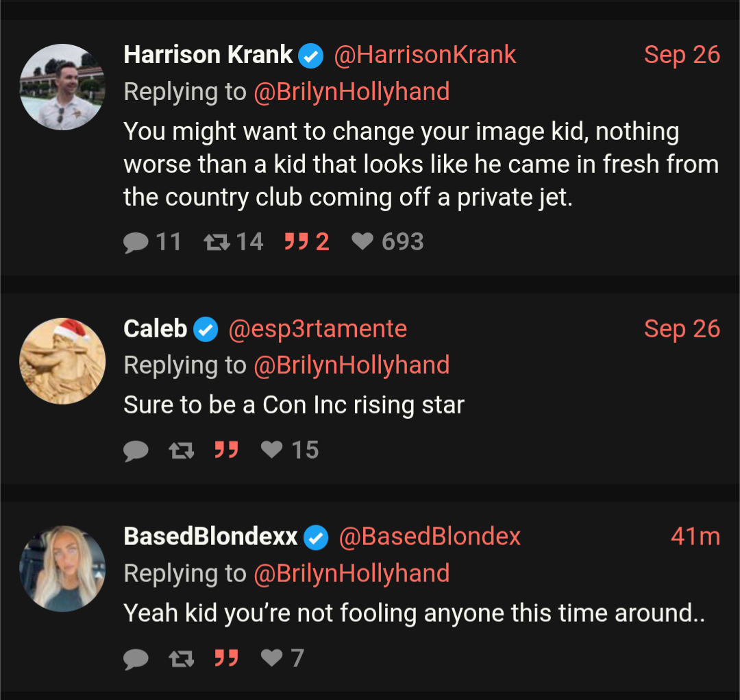Like Caleb's tweet
This screenshot has height=700, width=740.
point(272,450)
